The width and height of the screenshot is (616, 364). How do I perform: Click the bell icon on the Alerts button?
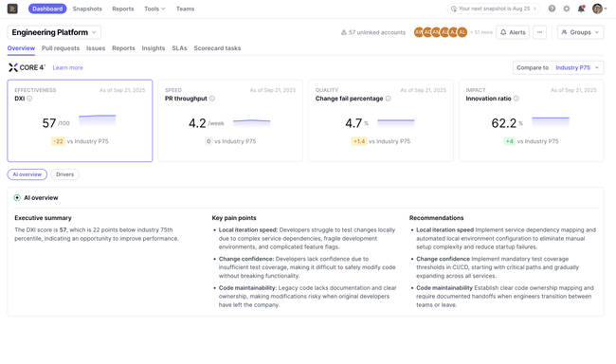(x=503, y=32)
